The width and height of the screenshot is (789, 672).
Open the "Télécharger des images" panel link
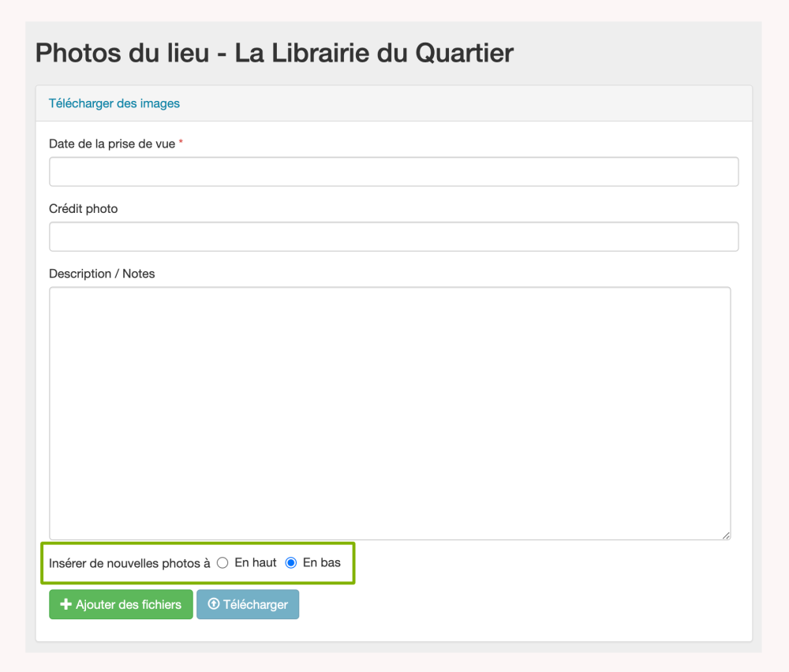[114, 103]
